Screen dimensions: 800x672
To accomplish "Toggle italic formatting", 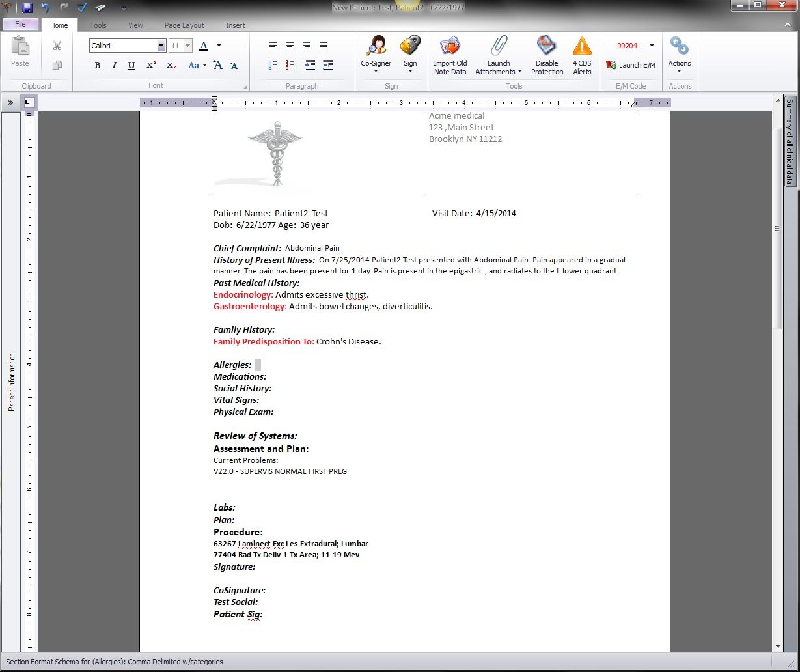I will (x=115, y=65).
